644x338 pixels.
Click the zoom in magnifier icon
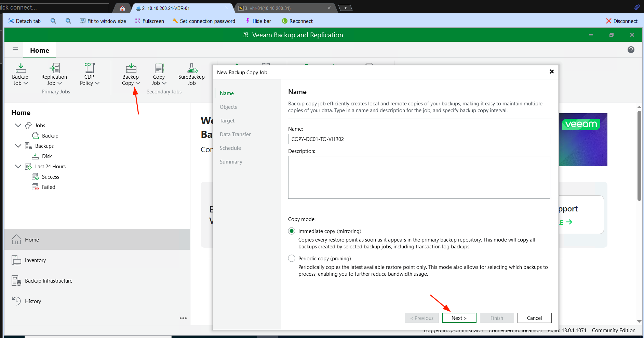coord(53,21)
